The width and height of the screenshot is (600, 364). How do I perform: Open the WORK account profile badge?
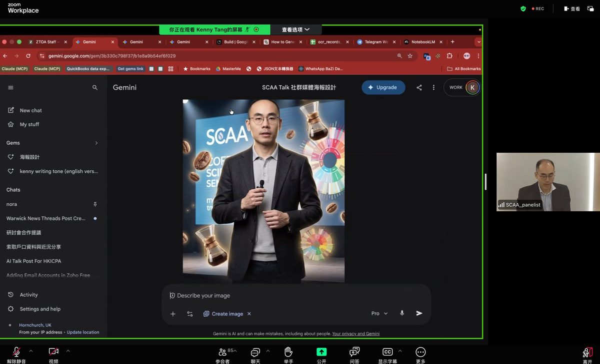click(462, 87)
